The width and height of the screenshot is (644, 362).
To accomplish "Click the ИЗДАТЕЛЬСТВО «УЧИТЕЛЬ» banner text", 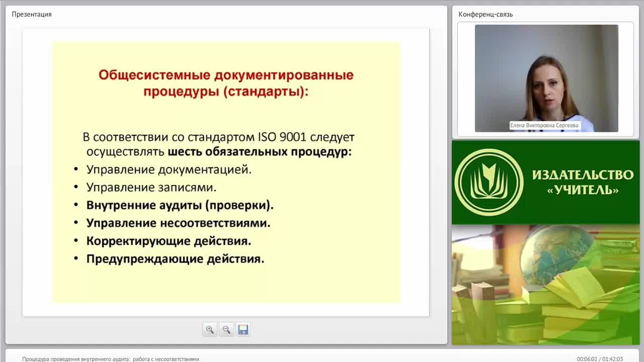I will (583, 182).
